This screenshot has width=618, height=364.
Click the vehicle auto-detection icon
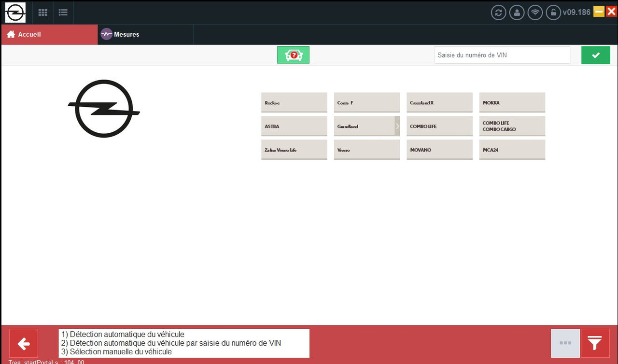coord(293,55)
